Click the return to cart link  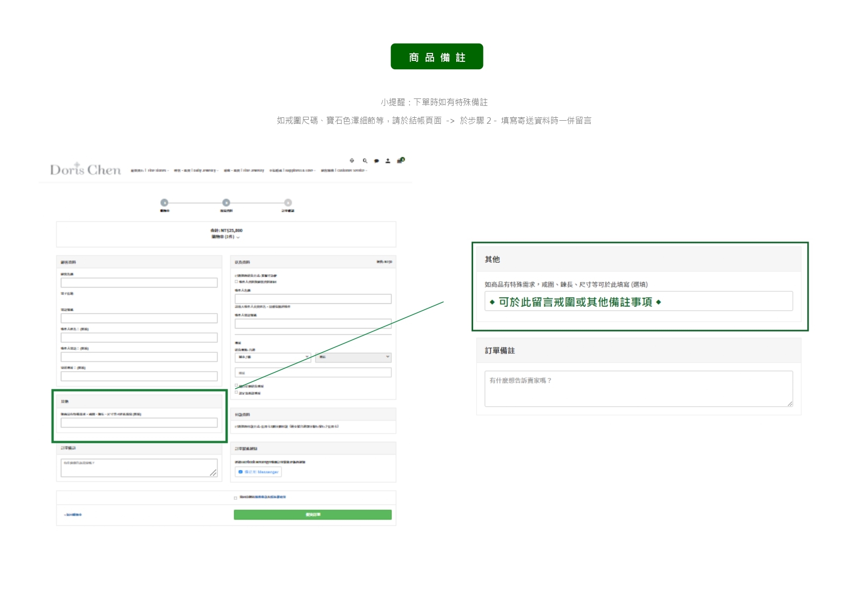pos(73,515)
